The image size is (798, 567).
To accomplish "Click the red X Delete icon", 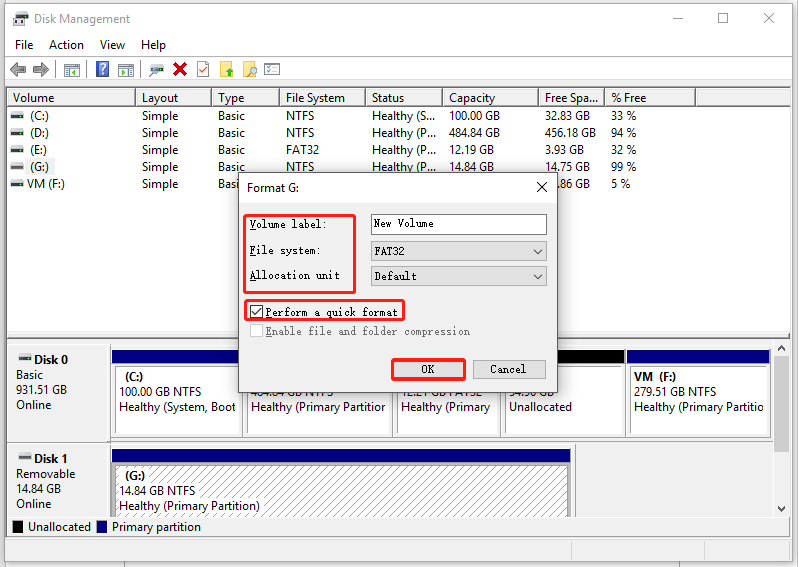I will (x=180, y=69).
